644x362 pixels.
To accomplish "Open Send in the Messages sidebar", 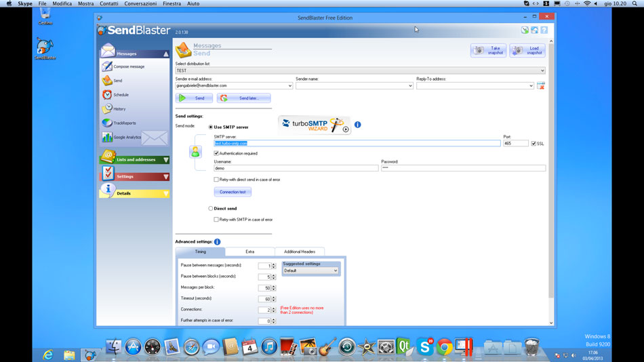I will coord(113,81).
